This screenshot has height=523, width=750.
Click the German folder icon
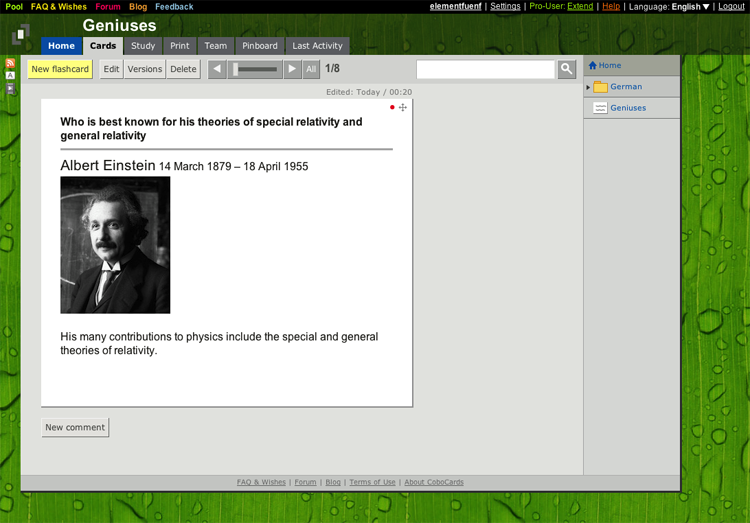(x=600, y=87)
